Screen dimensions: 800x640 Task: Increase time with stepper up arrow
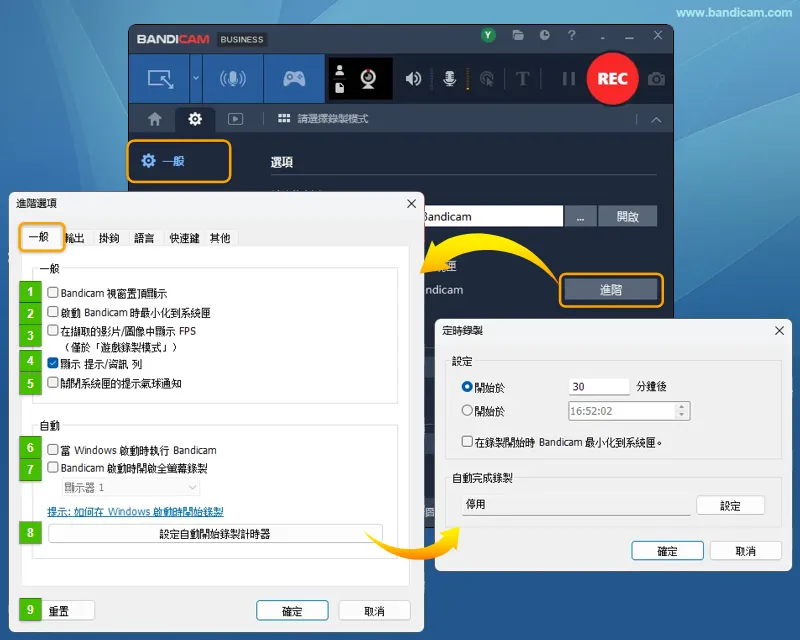click(x=682, y=407)
